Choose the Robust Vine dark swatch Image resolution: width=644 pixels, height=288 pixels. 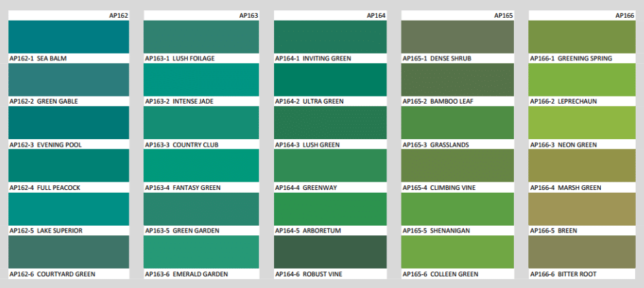click(330, 252)
